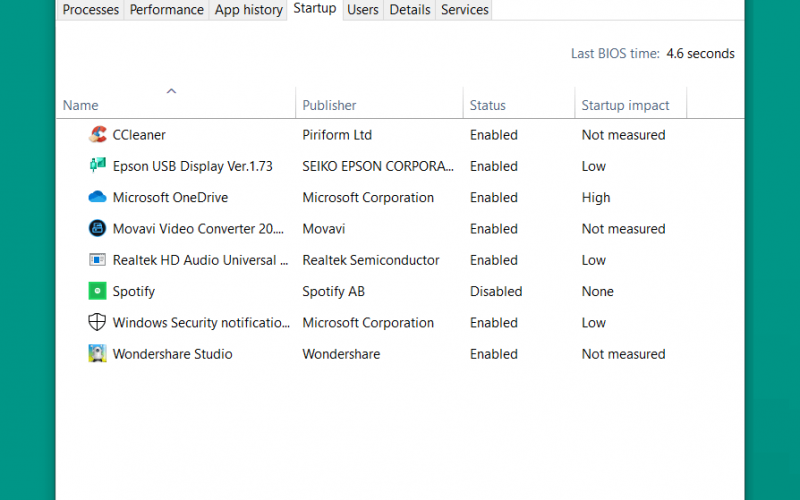Click Low impact in Windows Security row
Screen dimensions: 800x500
coord(593,322)
